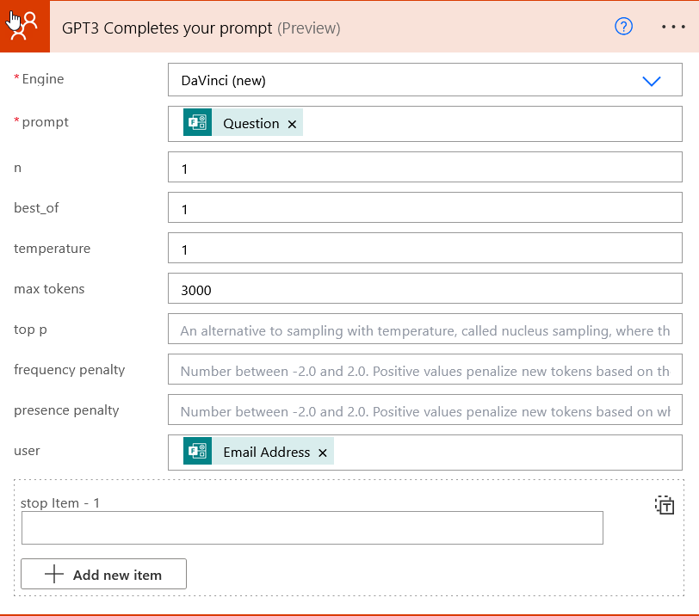Open the three-dots more options menu

[673, 28]
